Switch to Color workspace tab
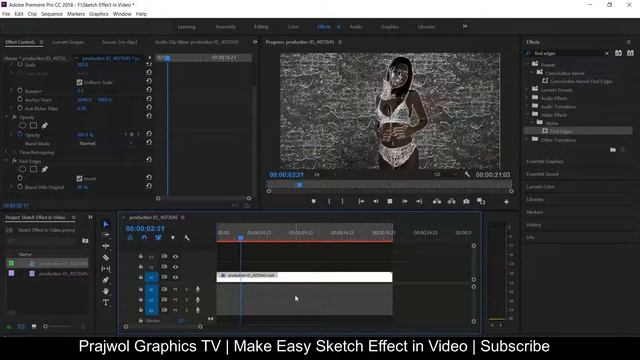 coord(293,27)
